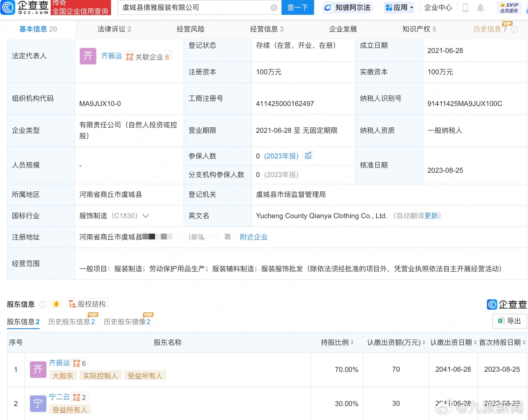Clear the search field with X icon
This screenshot has width=528, height=420.
(x=274, y=8)
